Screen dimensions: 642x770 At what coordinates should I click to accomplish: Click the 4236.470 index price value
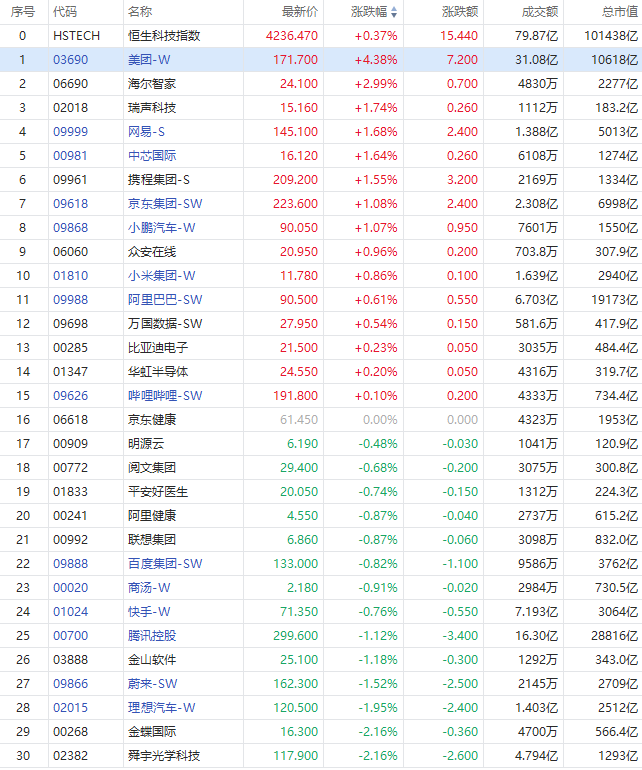point(292,36)
